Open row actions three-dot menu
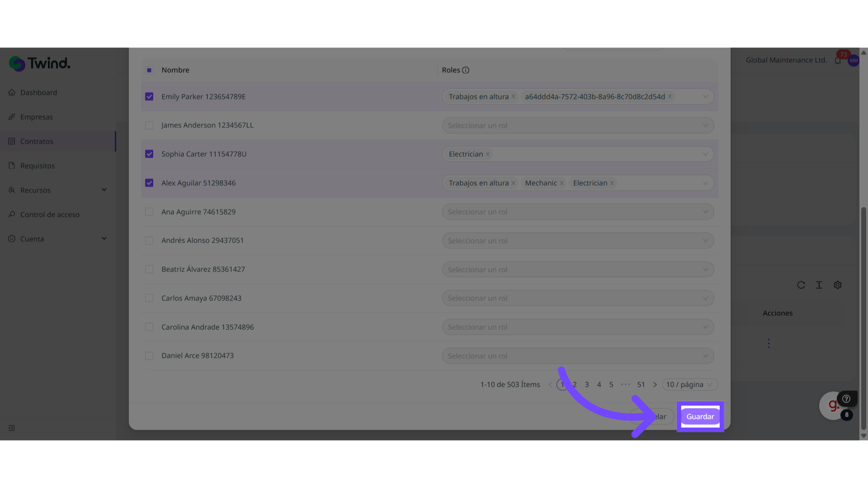The image size is (868, 488). (769, 343)
